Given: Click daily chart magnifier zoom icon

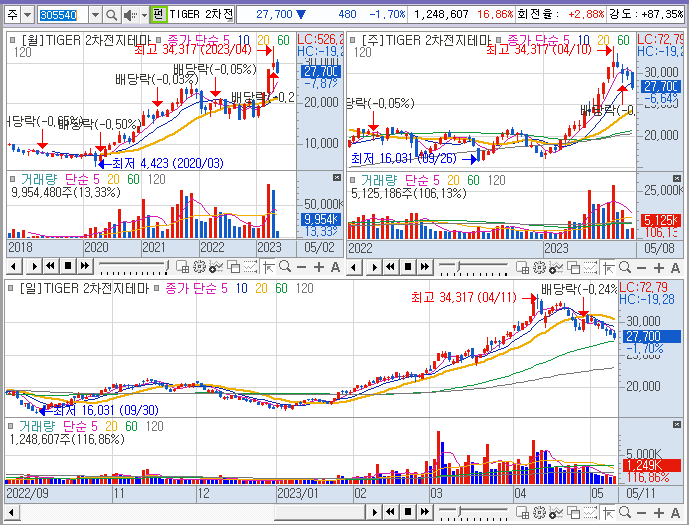Looking at the screenshot, I should 625,512.
